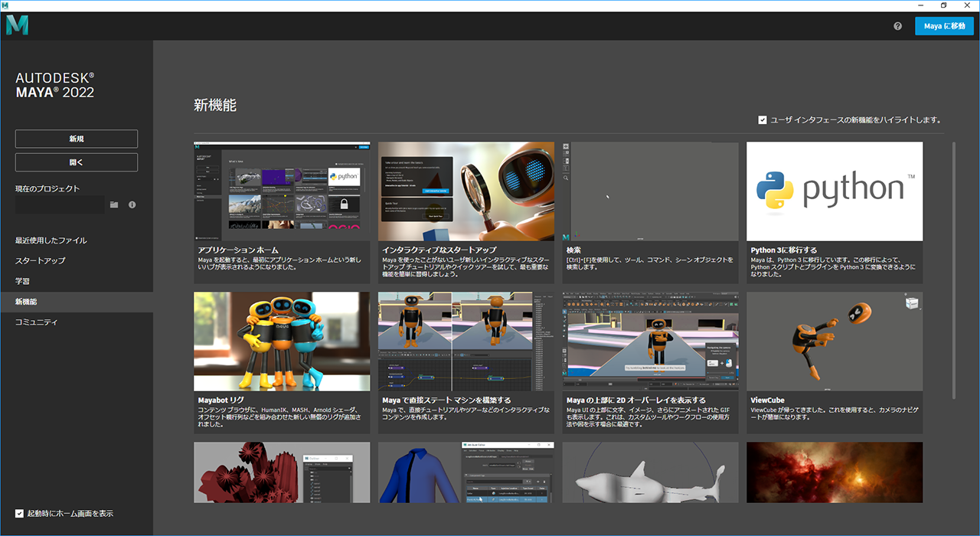Toggle the UI new feature highlight checkbox
This screenshot has width=980, height=536.
coord(763,119)
